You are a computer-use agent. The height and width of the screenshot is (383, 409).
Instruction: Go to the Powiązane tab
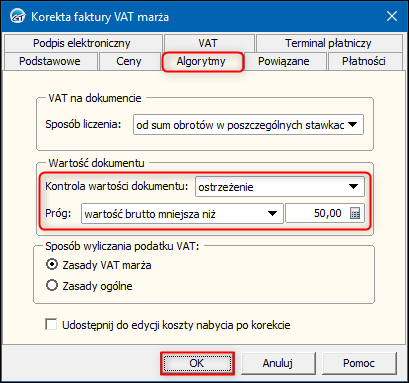(x=284, y=61)
